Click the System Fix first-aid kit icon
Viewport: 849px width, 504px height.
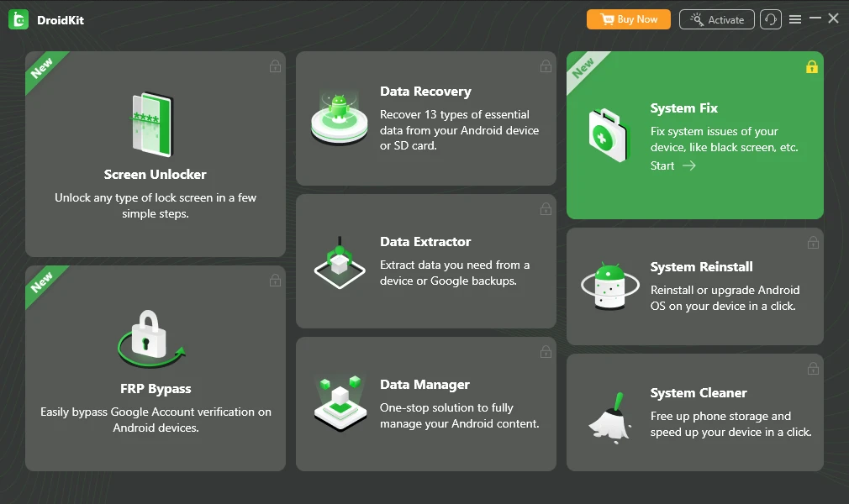(609, 135)
